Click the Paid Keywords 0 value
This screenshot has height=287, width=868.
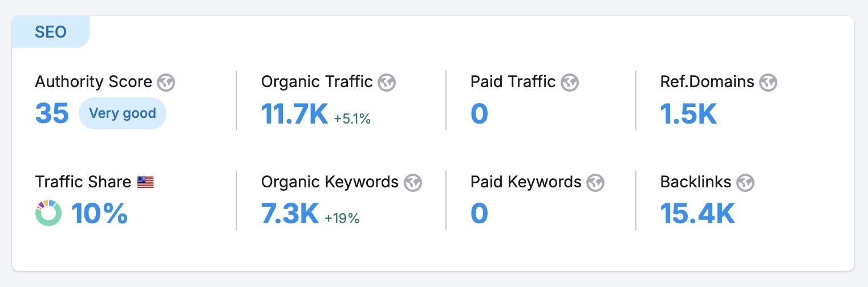click(479, 214)
